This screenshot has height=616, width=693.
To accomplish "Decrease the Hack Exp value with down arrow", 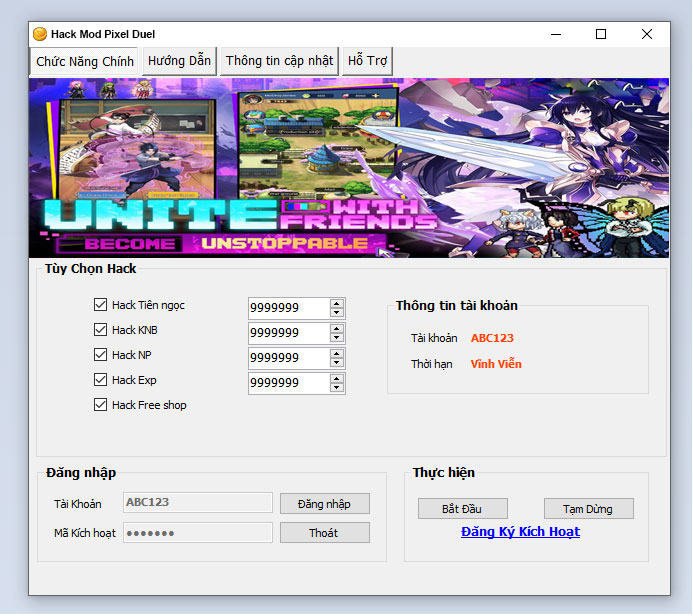I will pos(337,388).
